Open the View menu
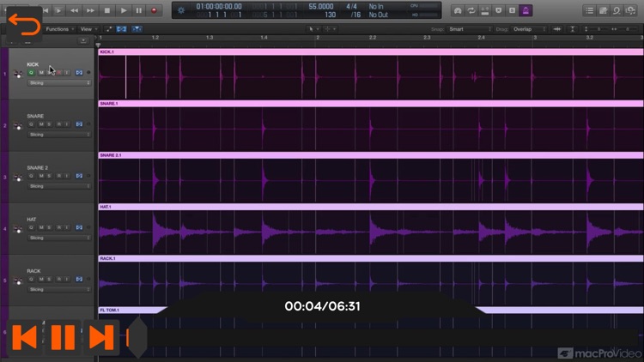The height and width of the screenshot is (362, 644). [88, 29]
